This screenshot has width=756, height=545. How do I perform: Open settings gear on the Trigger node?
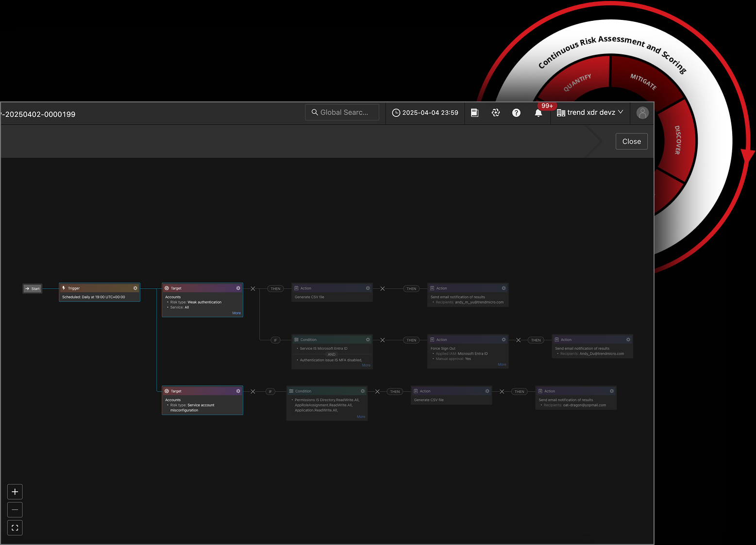click(x=135, y=288)
